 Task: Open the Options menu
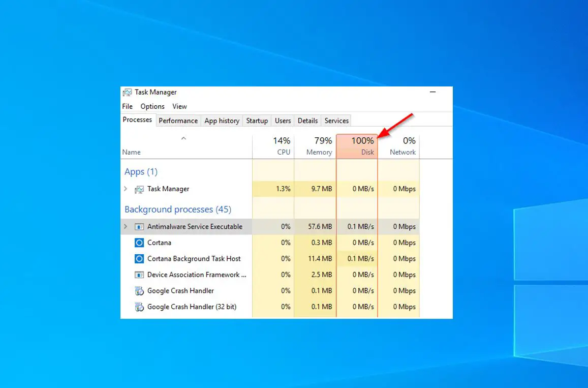(152, 107)
